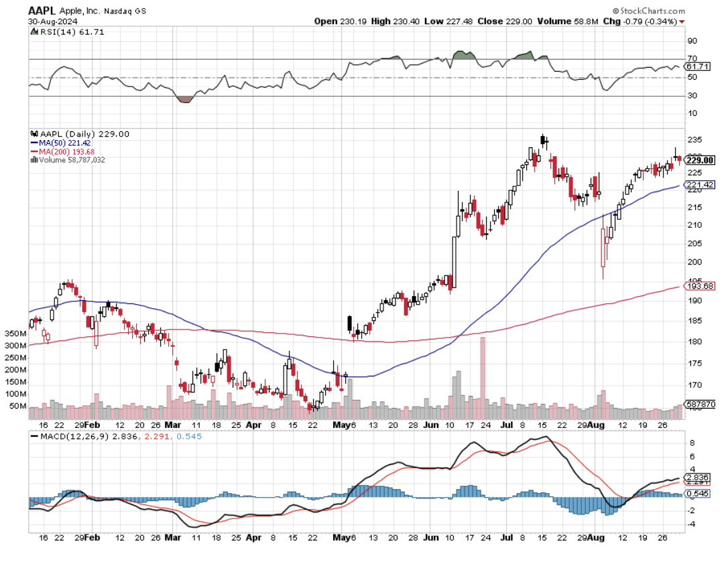Screen dimensions: 728x564
Task: Click the 'MACD(12,26,9) 2.836' legend text
Action: (88, 437)
